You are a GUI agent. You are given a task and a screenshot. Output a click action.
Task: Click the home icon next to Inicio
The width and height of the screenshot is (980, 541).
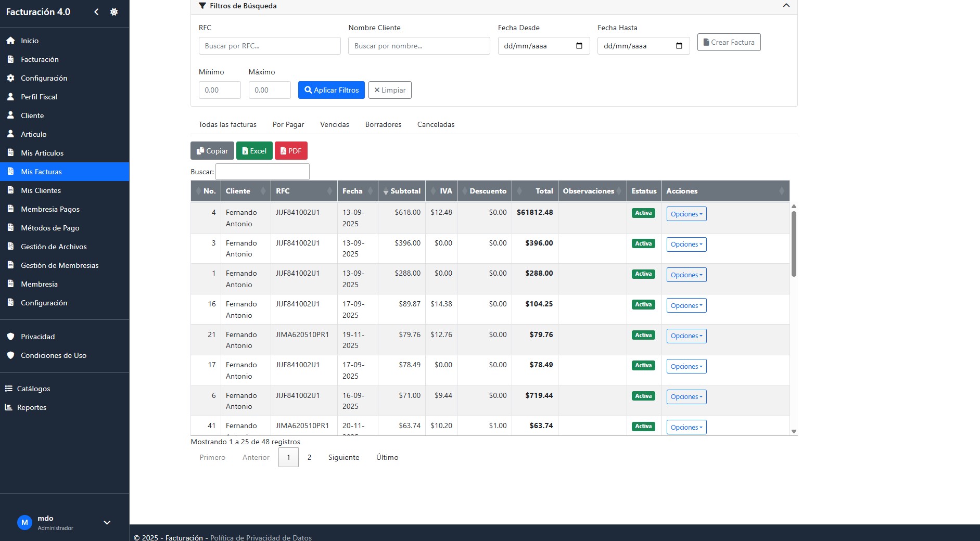(x=10, y=41)
